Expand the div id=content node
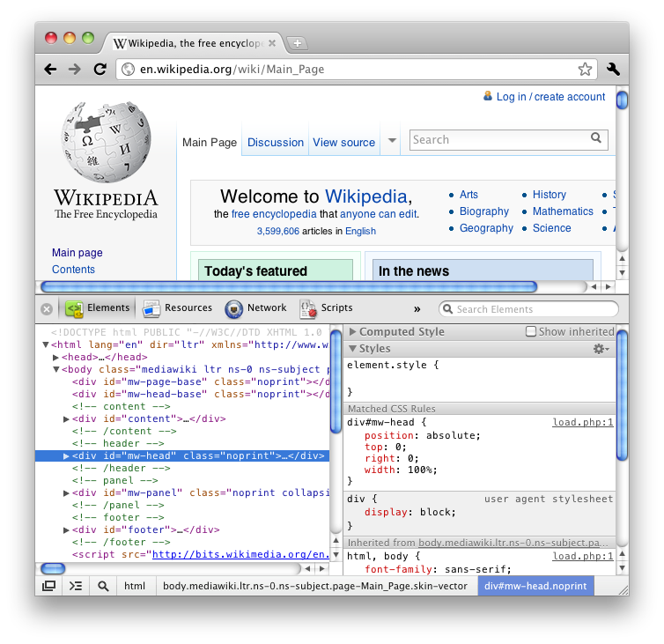Screen dimensions: 664x644 tap(66, 419)
